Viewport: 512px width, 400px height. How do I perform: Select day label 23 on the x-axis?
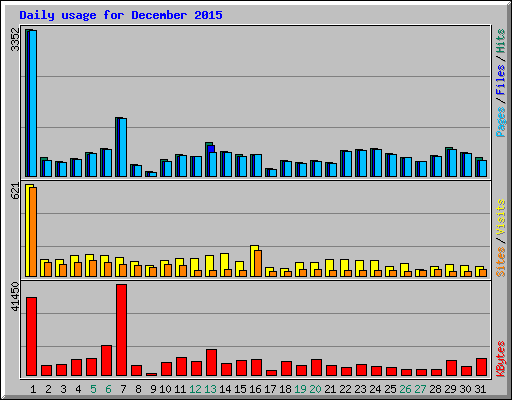(360, 389)
